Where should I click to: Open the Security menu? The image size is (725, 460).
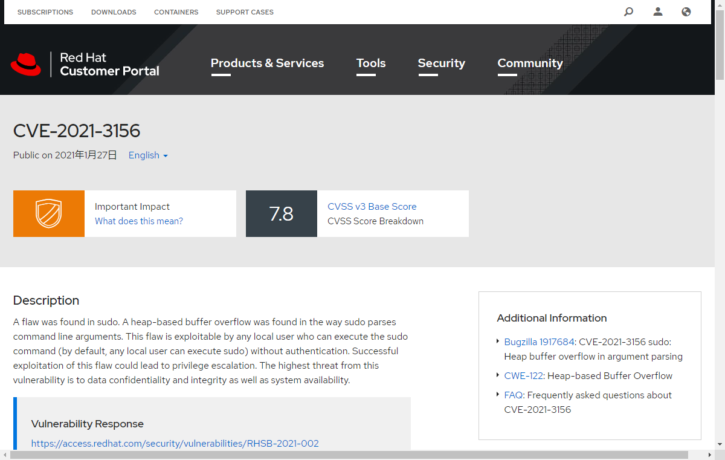click(x=441, y=63)
